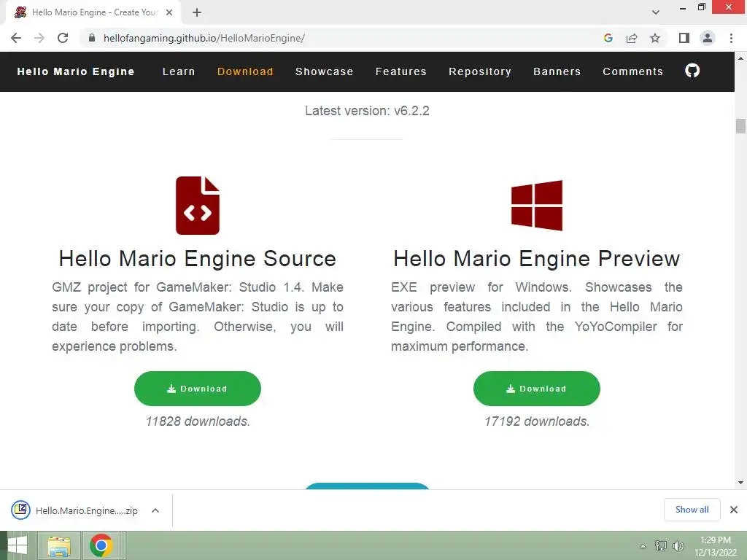The image size is (747, 560).
Task: Click the Google icon in address bar
Action: pyautogui.click(x=608, y=38)
